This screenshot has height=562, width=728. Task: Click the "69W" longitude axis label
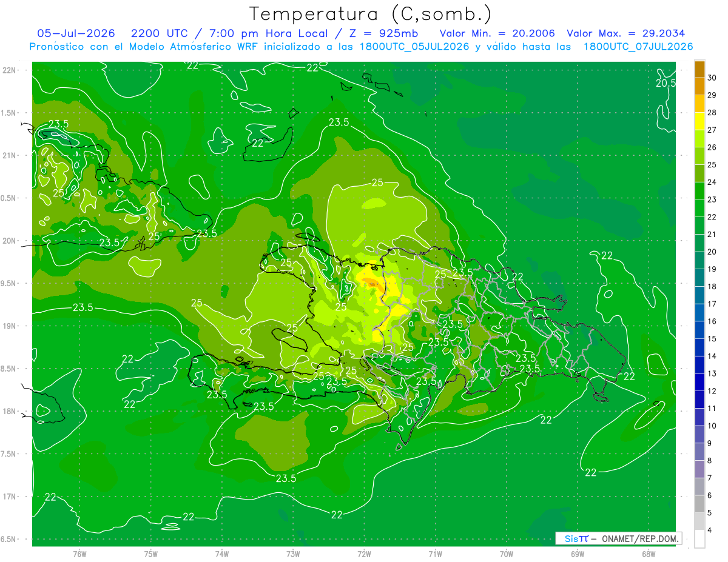coord(578,554)
